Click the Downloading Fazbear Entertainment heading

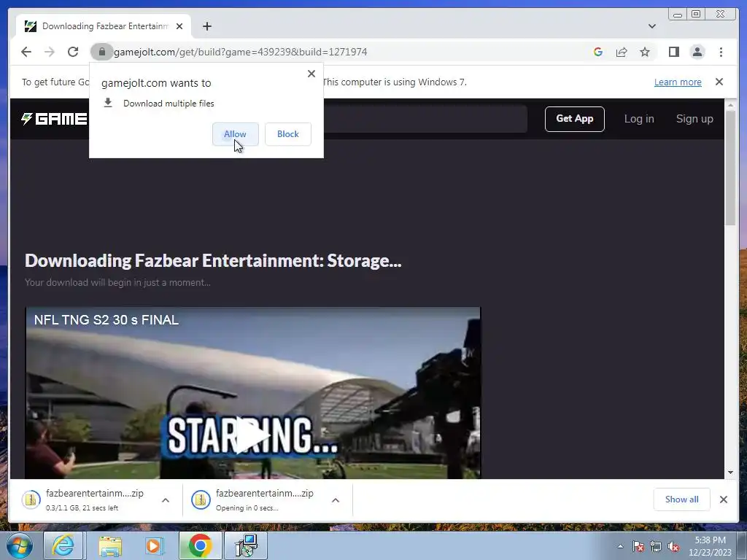213,261
